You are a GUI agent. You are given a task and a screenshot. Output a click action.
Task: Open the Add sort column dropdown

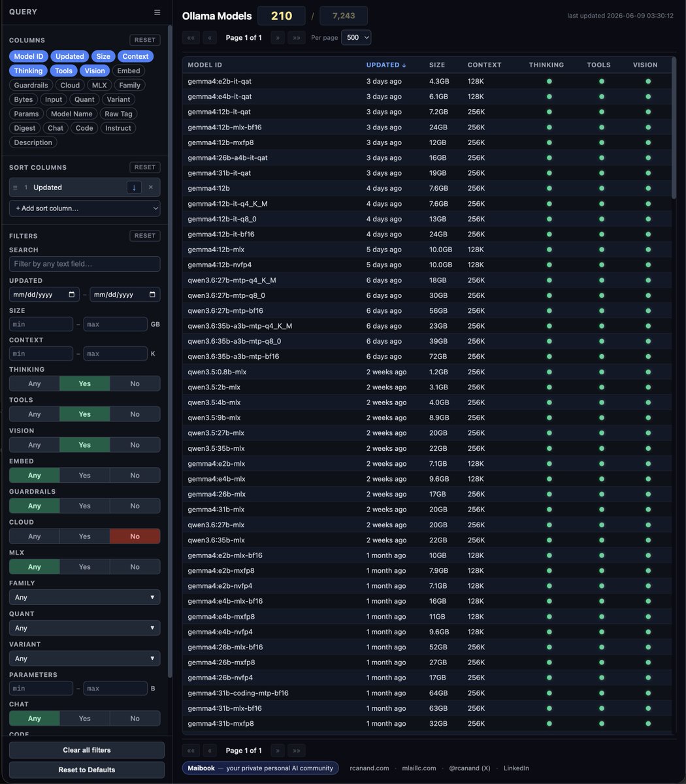pos(85,208)
